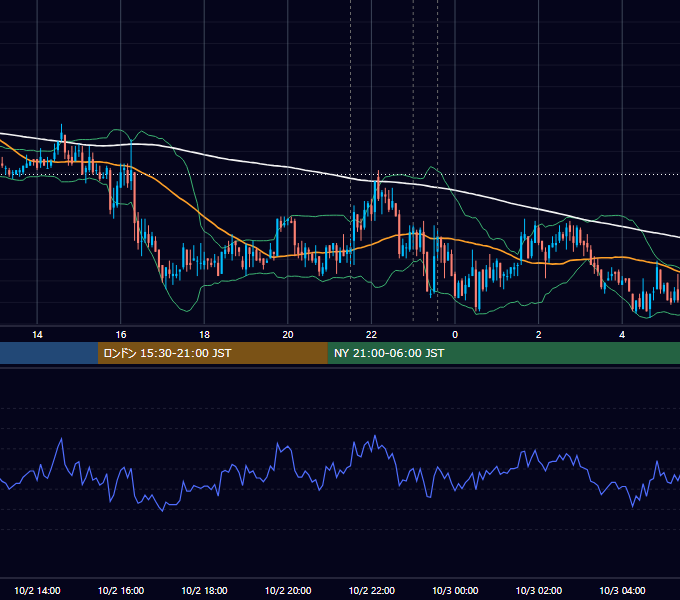Click the NY 21:00-06:00 JST session bar
This screenshot has width=680, height=600.
click(503, 353)
